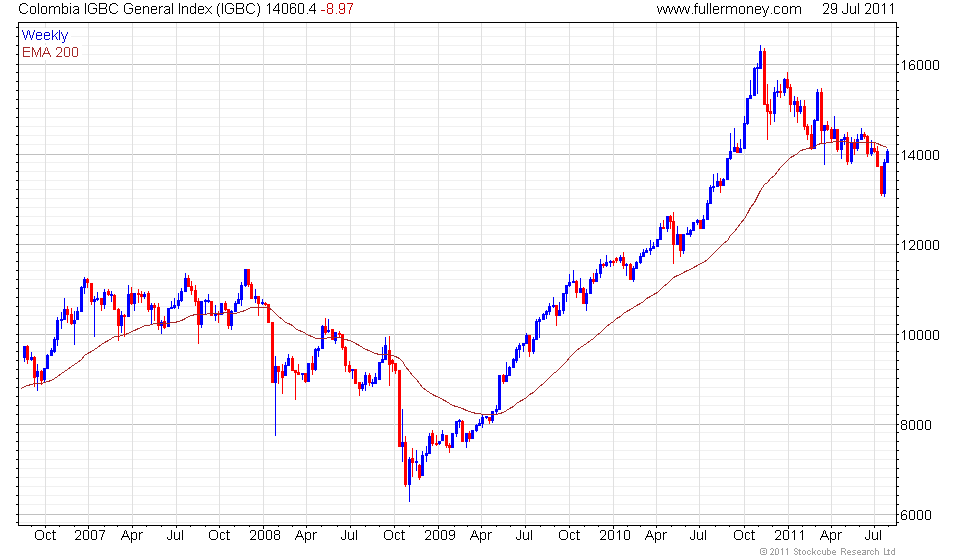Click the 8000 price axis label
This screenshot has width=980, height=560.
[x=915, y=425]
